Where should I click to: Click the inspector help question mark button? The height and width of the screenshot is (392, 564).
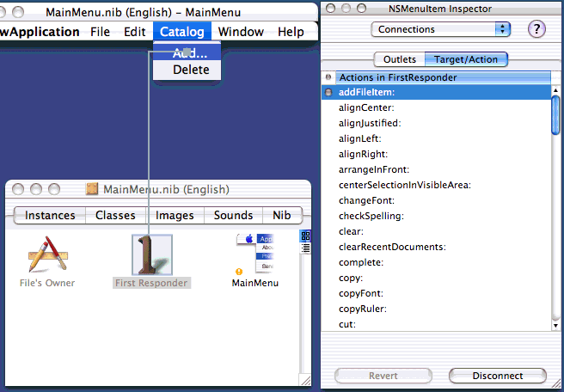pyautogui.click(x=536, y=29)
